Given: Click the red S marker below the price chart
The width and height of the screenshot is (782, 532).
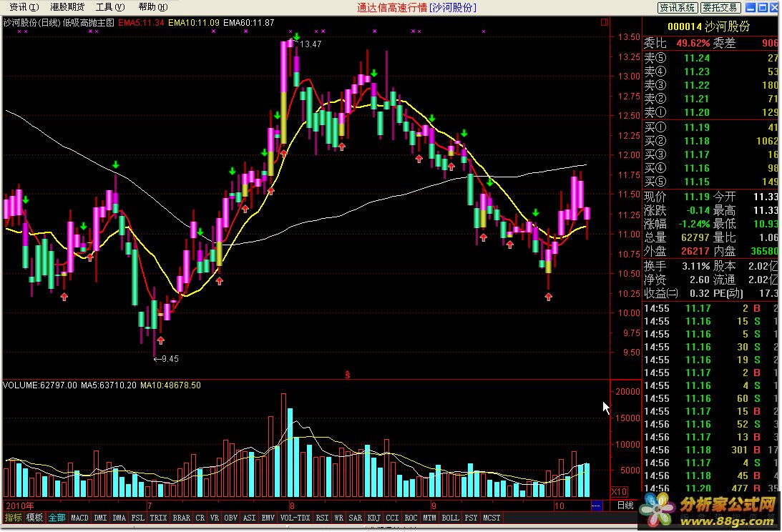Looking at the screenshot, I should coord(348,375).
